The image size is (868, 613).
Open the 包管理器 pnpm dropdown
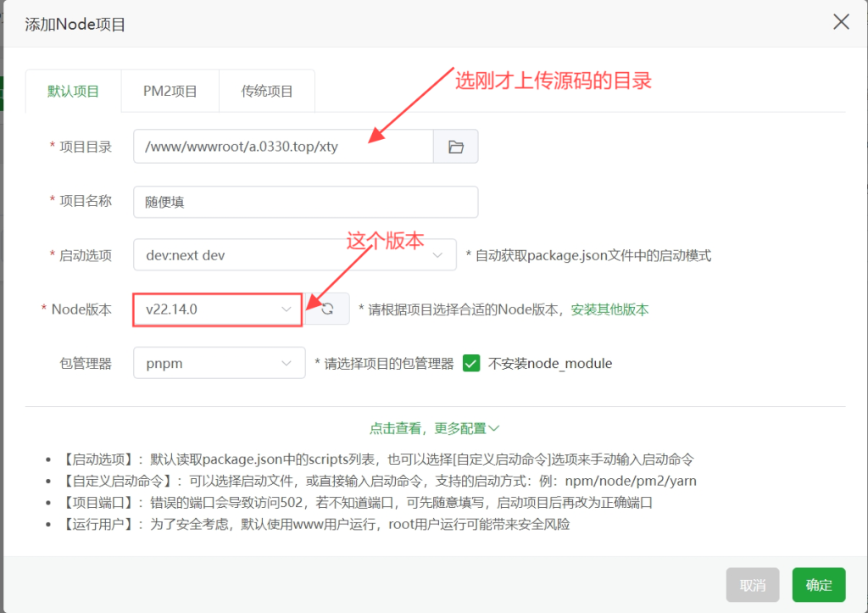point(219,364)
